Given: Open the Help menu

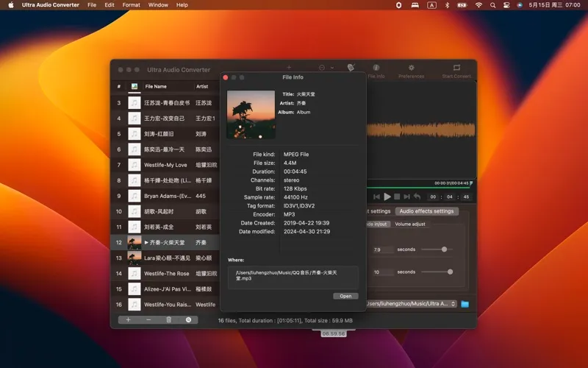Looking at the screenshot, I should click(182, 5).
